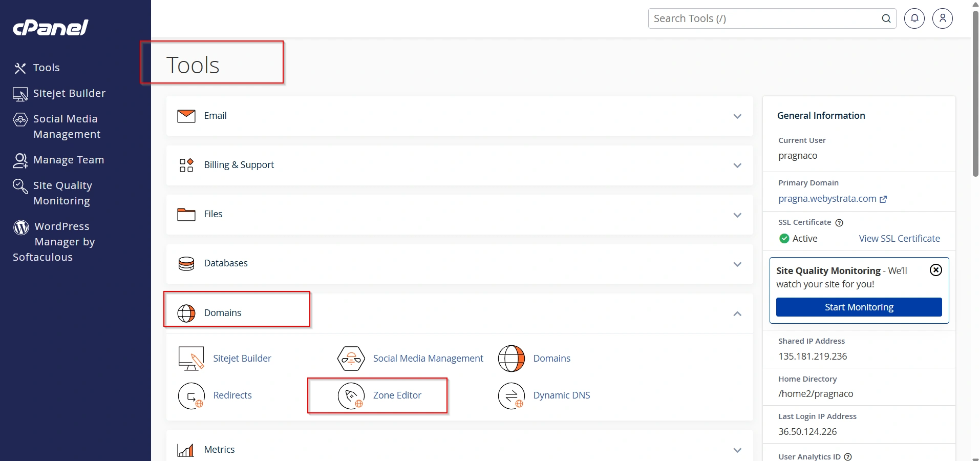
Task: Open the Social Media Management sidebar icon
Action: pos(20,119)
